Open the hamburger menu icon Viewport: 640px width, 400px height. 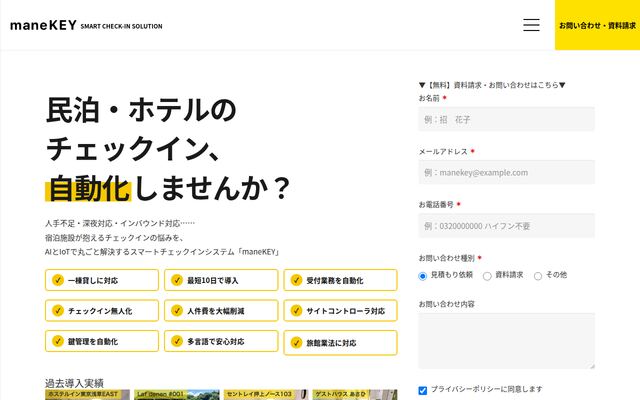click(x=531, y=25)
